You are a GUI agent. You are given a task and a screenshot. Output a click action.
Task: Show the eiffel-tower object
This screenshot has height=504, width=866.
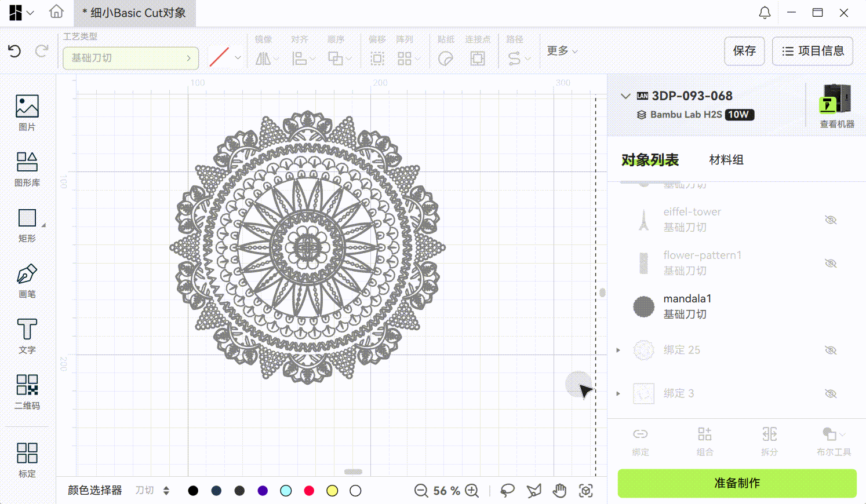click(831, 220)
